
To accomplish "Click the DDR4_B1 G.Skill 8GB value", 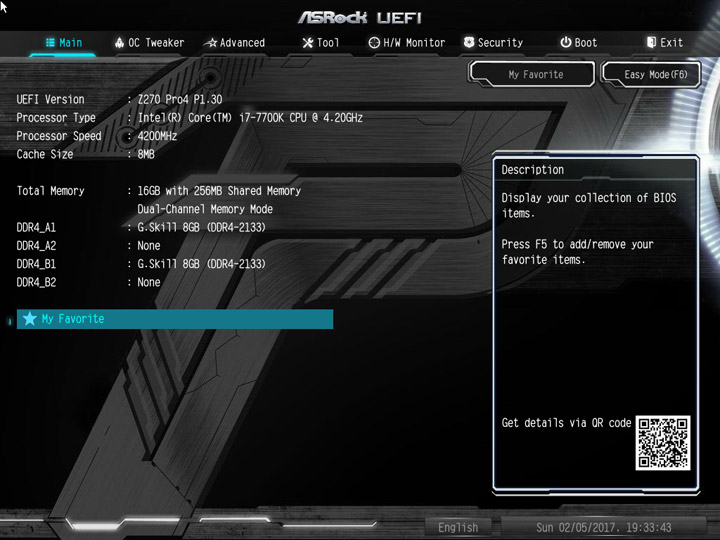I will 202,264.
